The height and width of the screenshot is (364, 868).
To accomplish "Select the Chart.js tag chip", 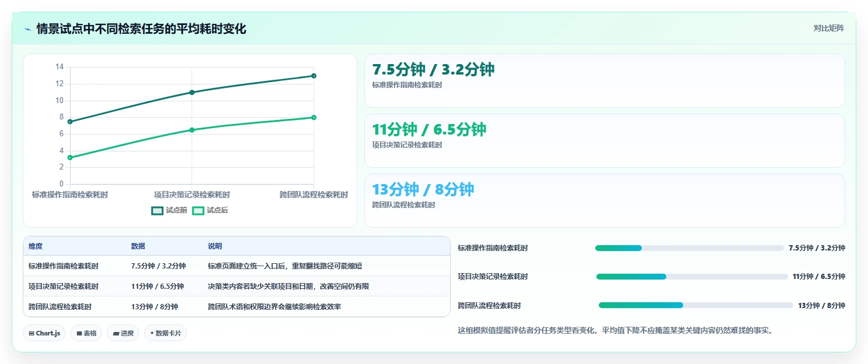I will 45,333.
